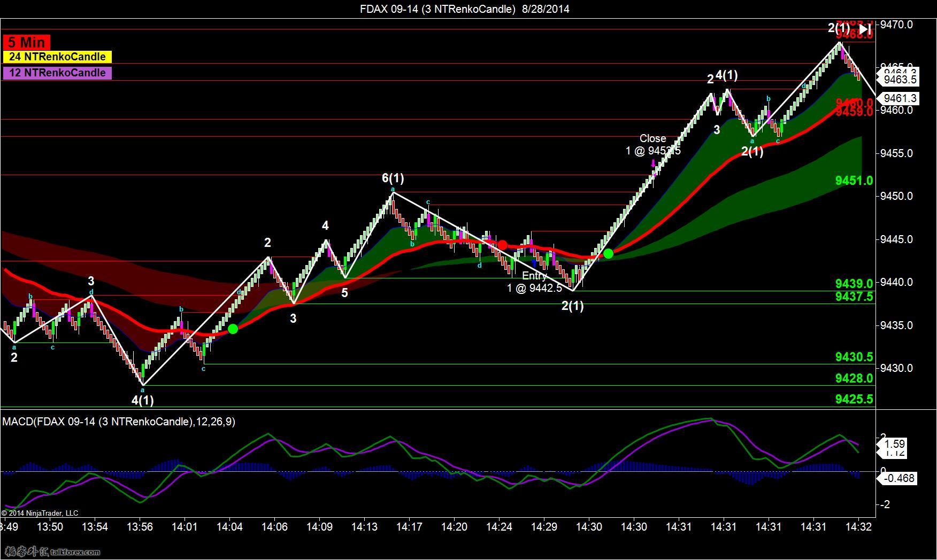
Task: Click the 13:50 time axis label
Action: (x=50, y=527)
